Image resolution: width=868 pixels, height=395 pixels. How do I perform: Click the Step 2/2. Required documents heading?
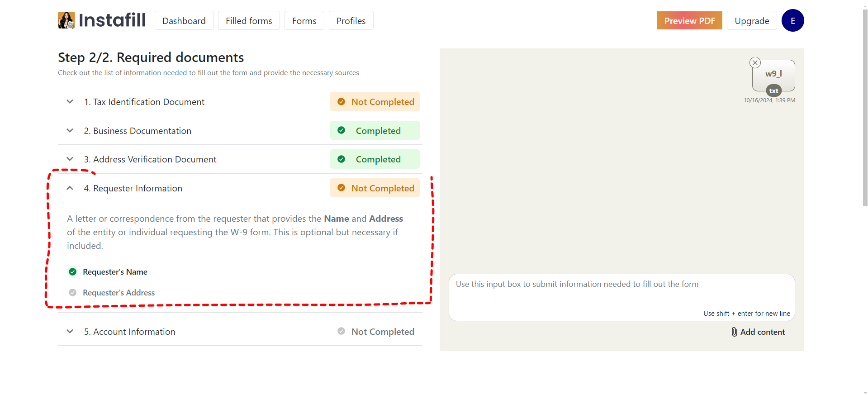[151, 57]
